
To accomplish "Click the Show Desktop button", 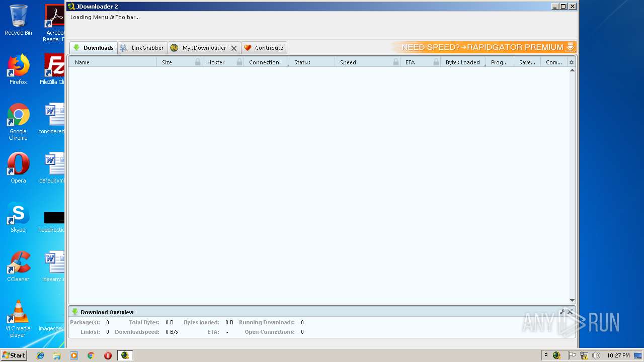I will point(639,355).
